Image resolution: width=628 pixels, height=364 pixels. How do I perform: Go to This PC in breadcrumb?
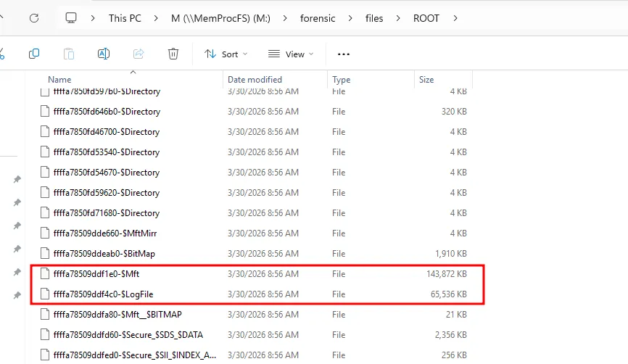(x=127, y=18)
